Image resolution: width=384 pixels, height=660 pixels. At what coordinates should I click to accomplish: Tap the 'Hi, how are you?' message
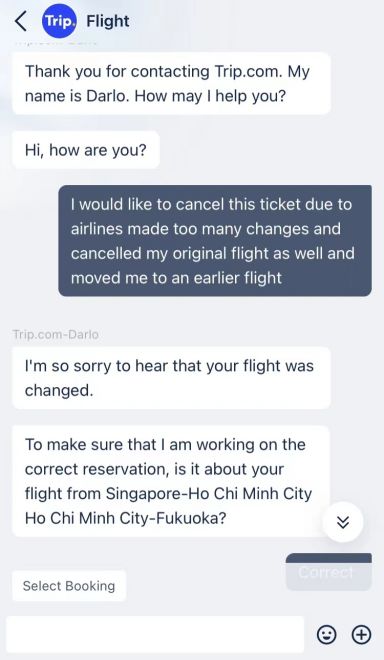pos(86,150)
